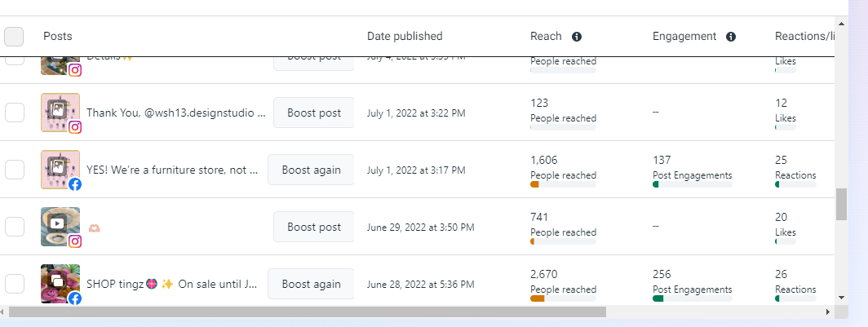Toggle the select all posts checkbox

click(14, 37)
